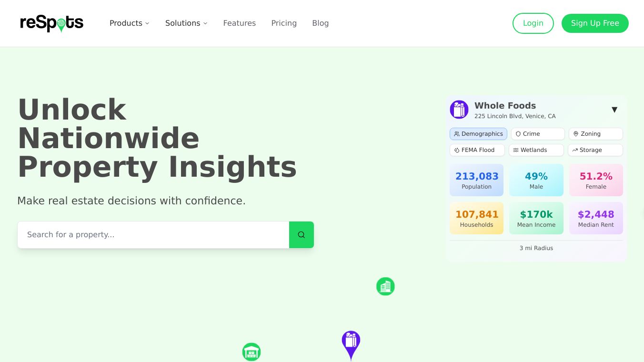Show the FEMA Flood tab

[x=477, y=150]
